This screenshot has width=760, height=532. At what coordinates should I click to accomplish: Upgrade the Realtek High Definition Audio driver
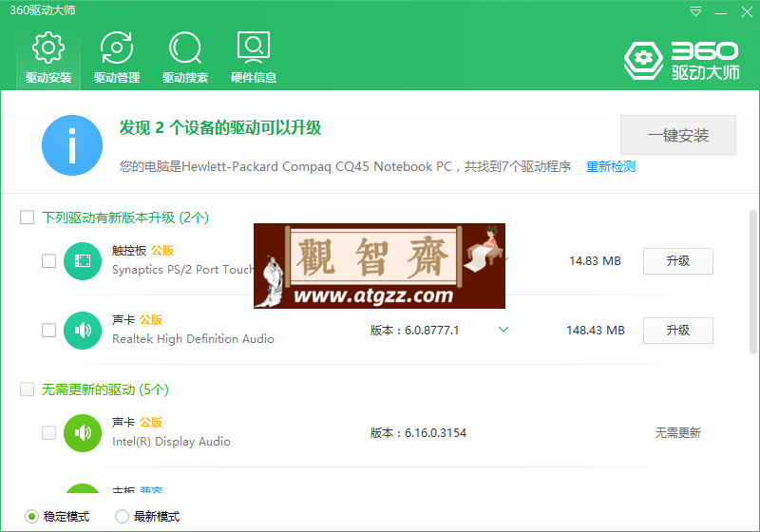tap(678, 331)
